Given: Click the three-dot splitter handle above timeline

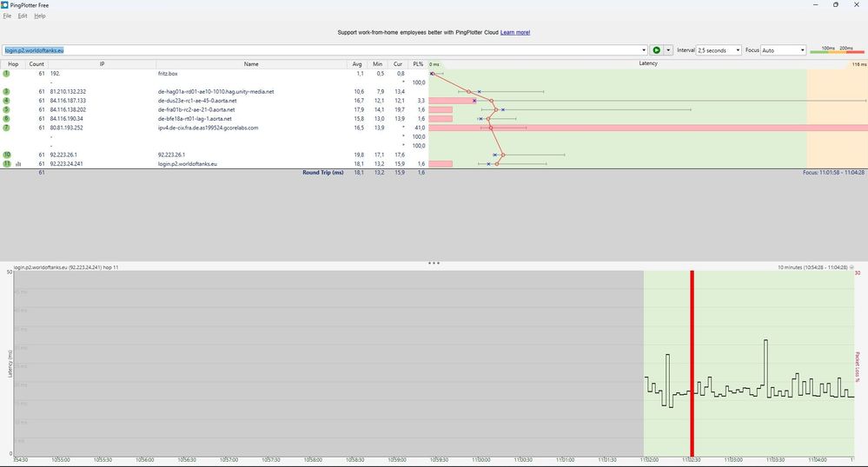Looking at the screenshot, I should pyautogui.click(x=434, y=263).
